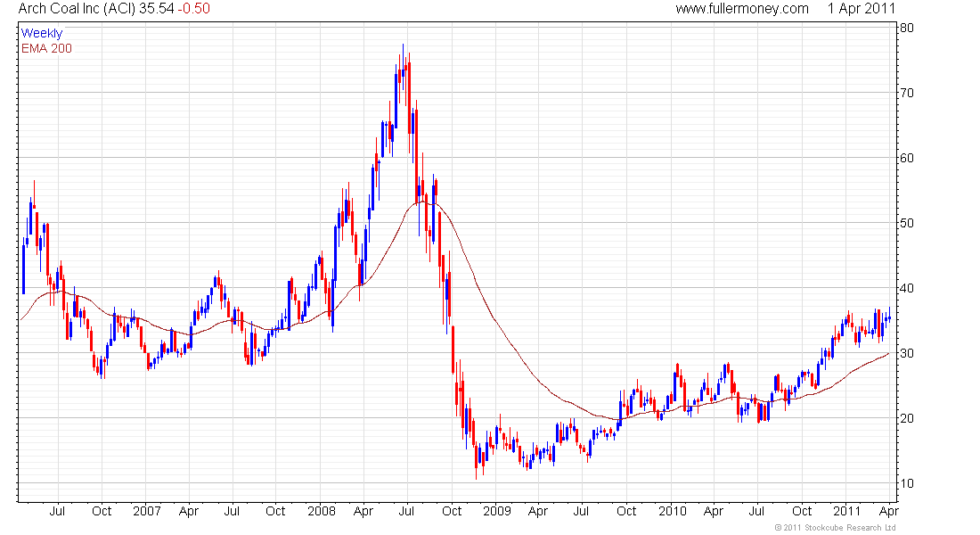Image resolution: width=980 pixels, height=535 pixels.
Task: Open the www.fullermoney.com link text
Action: pyautogui.click(x=742, y=9)
